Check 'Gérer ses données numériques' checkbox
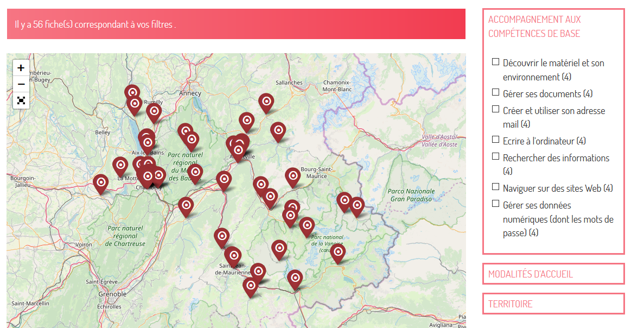This screenshot has width=644, height=328. [x=495, y=204]
